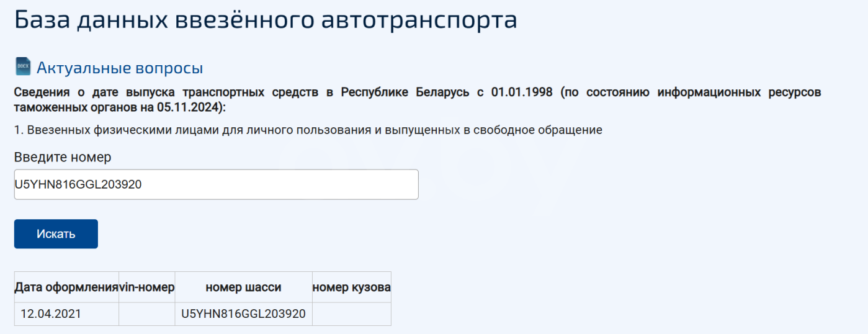Click the Искать search button
Screen dimensions: 868x334
pos(56,234)
